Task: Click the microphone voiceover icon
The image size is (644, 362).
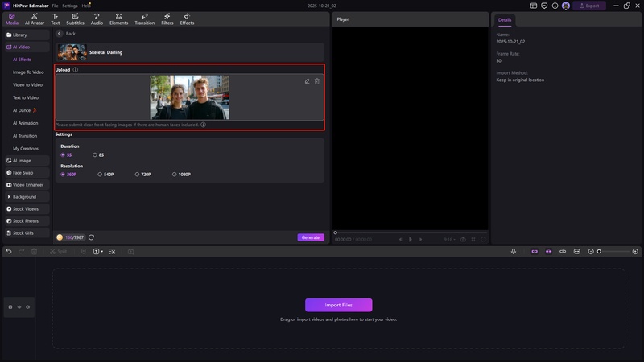Action: click(x=514, y=252)
